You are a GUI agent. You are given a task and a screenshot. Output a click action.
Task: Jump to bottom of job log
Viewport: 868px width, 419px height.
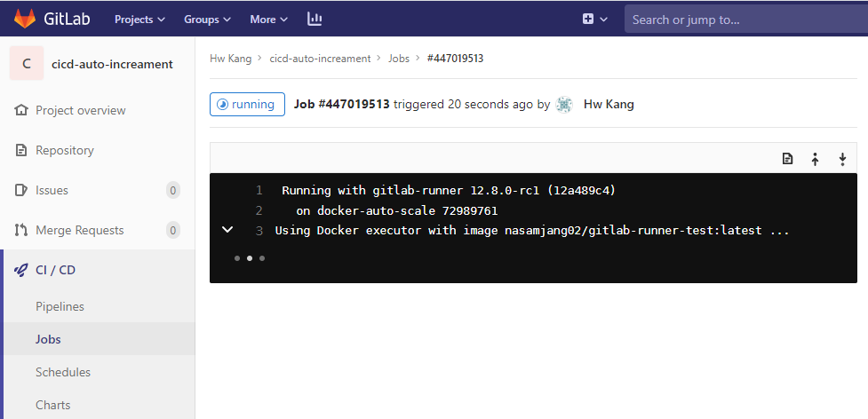pyautogui.click(x=842, y=159)
